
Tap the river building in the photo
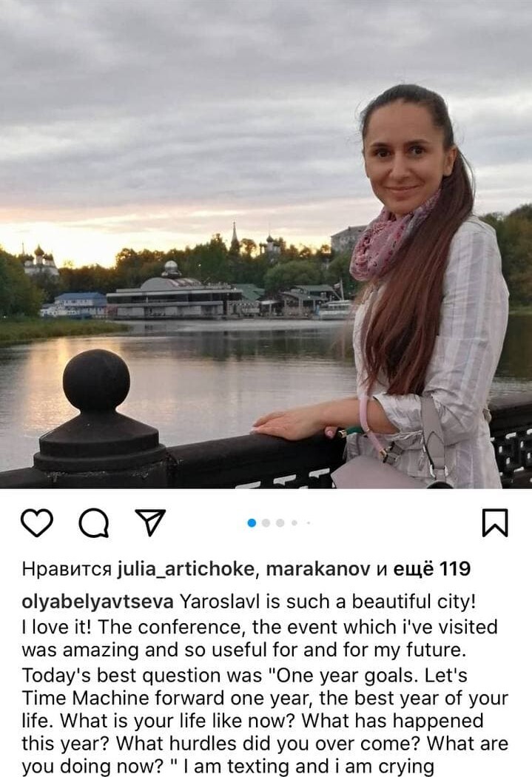tap(175, 295)
